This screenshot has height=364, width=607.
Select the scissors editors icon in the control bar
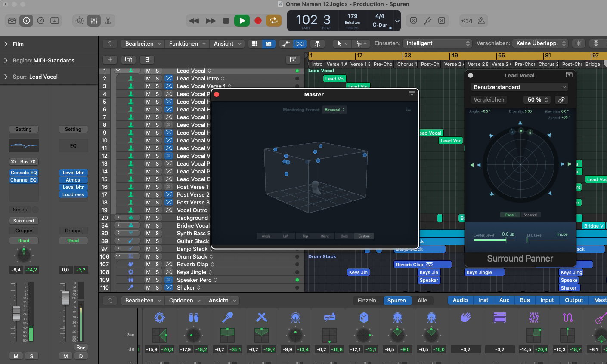click(x=108, y=21)
